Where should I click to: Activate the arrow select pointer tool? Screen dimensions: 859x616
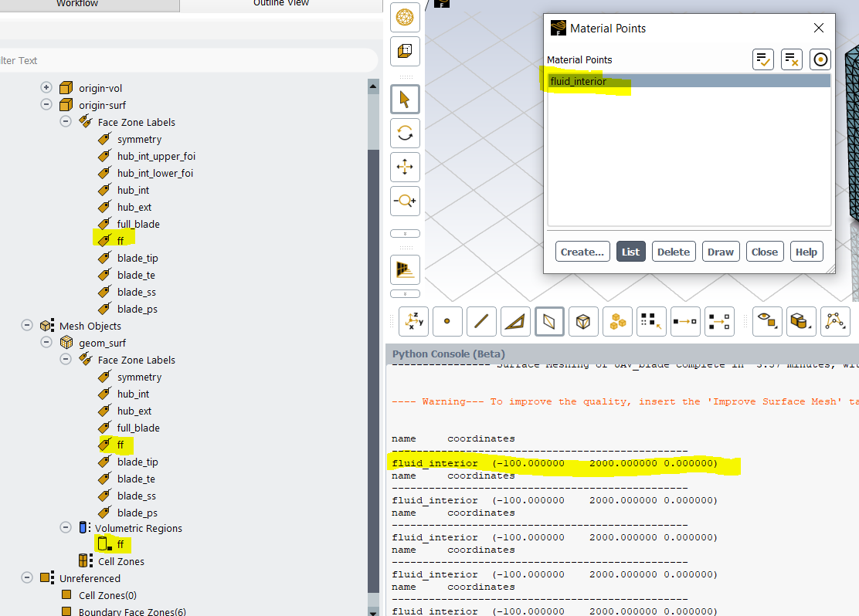click(405, 100)
